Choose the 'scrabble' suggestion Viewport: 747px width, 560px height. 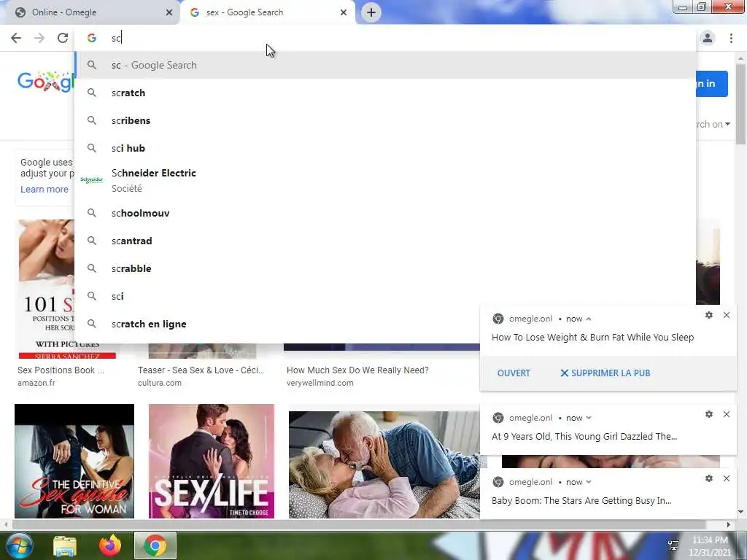pyautogui.click(x=386, y=268)
